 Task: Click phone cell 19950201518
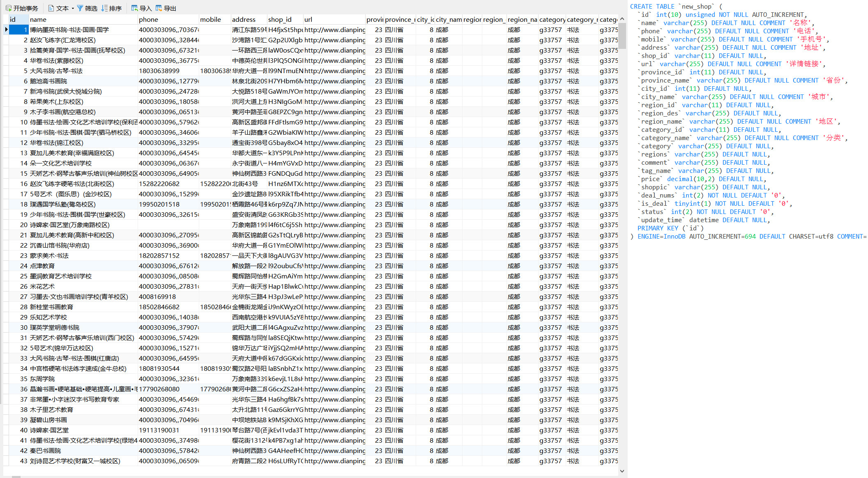point(168,204)
